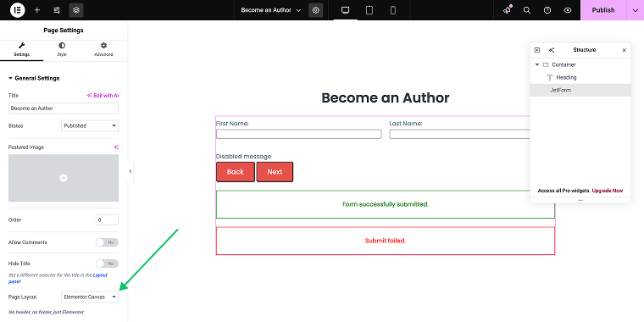The height and width of the screenshot is (322, 644).
Task: Click the Become an Author heading
Action: [x=386, y=97]
